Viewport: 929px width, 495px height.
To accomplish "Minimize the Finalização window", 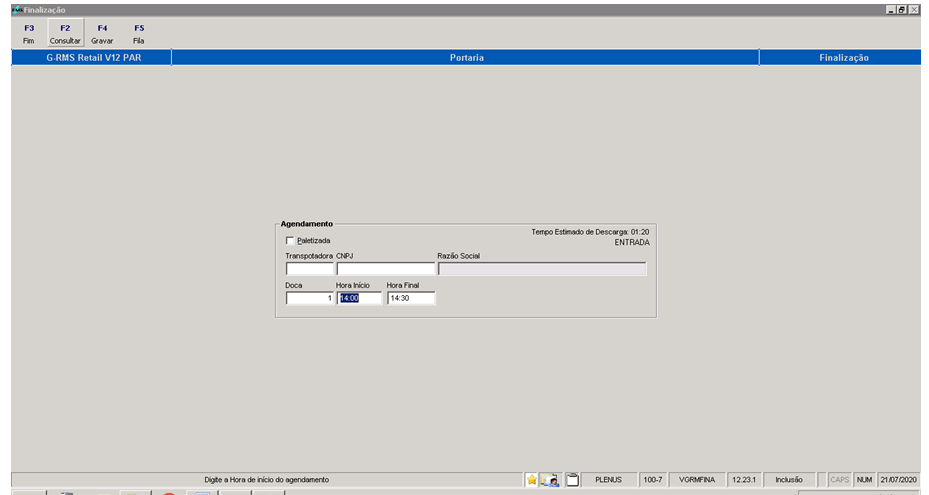I will pyautogui.click(x=890, y=10).
